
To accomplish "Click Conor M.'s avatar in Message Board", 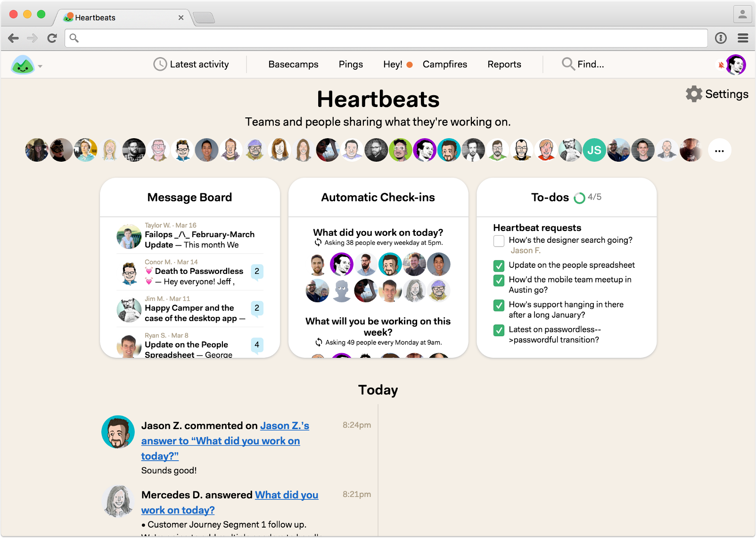I will [x=129, y=273].
